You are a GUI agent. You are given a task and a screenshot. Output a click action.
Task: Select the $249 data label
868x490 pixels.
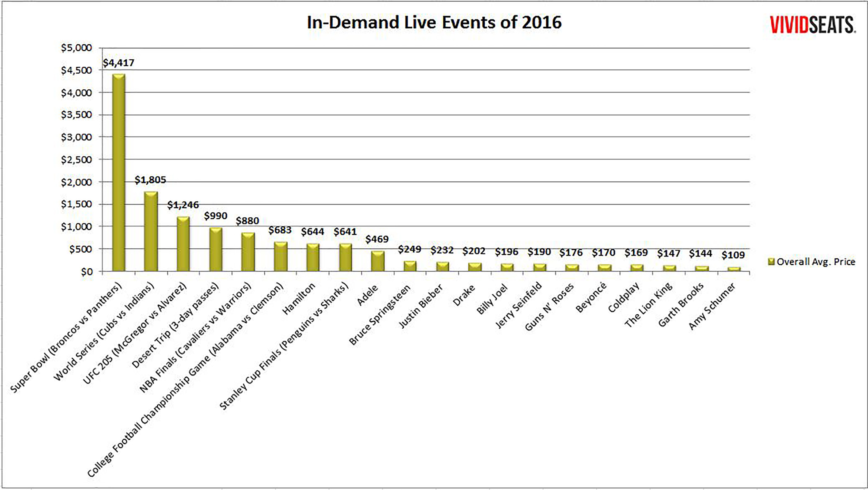point(410,249)
